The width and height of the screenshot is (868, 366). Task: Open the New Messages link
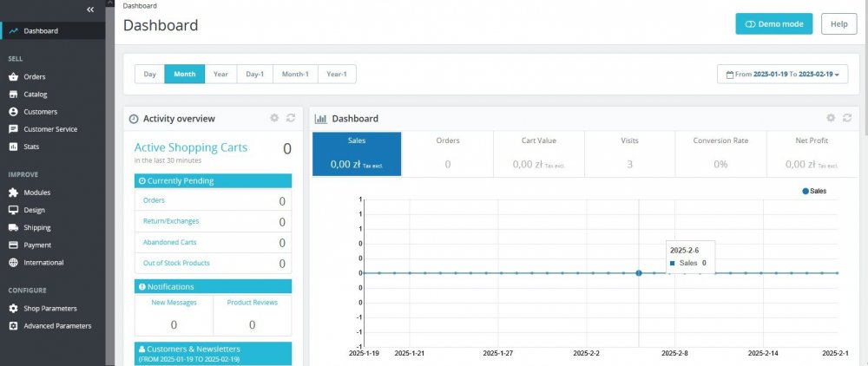[x=174, y=303]
